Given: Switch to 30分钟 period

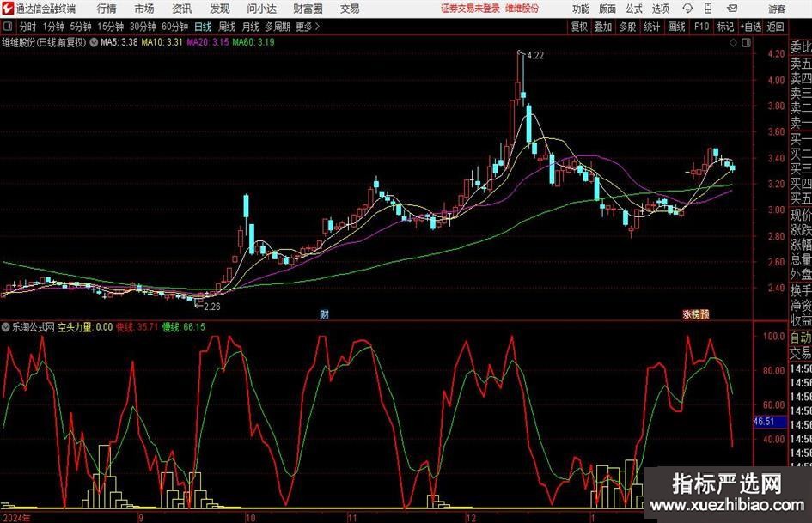Looking at the screenshot, I should coord(143,27).
